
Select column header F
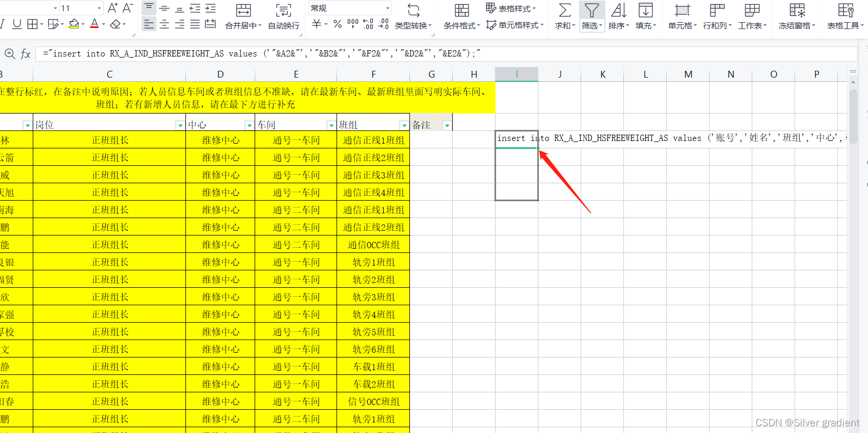[374, 74]
